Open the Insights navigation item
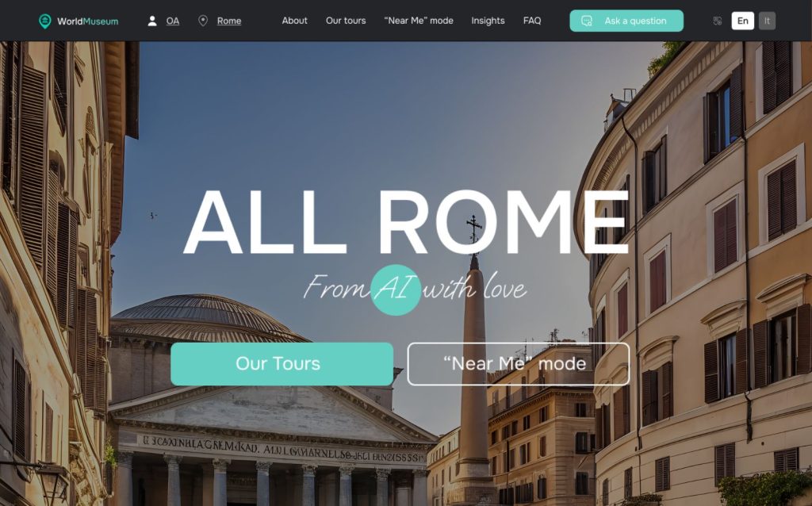This screenshot has width=812, height=506. [x=488, y=21]
